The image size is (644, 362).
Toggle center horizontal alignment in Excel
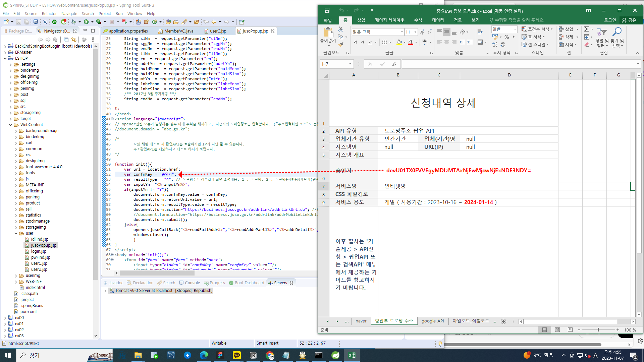446,42
